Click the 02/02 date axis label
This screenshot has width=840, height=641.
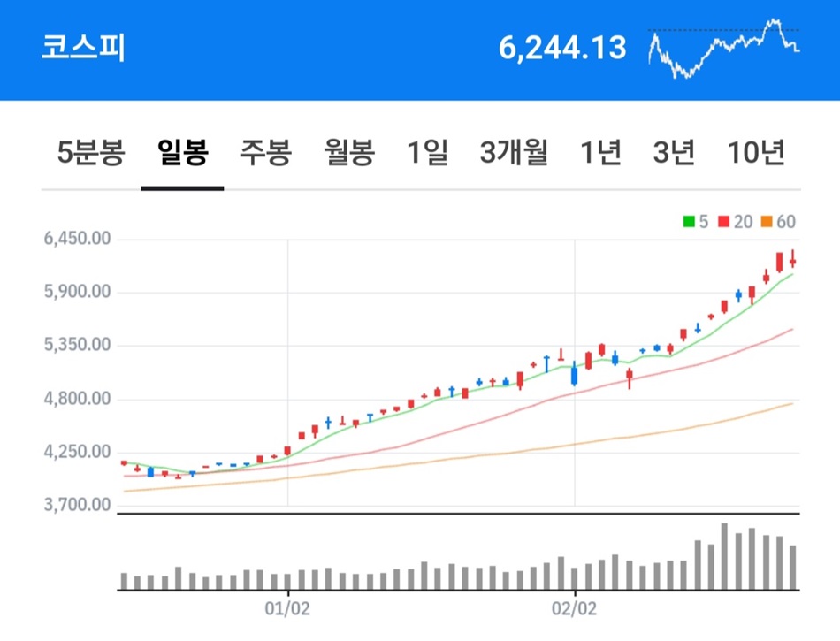(574, 609)
